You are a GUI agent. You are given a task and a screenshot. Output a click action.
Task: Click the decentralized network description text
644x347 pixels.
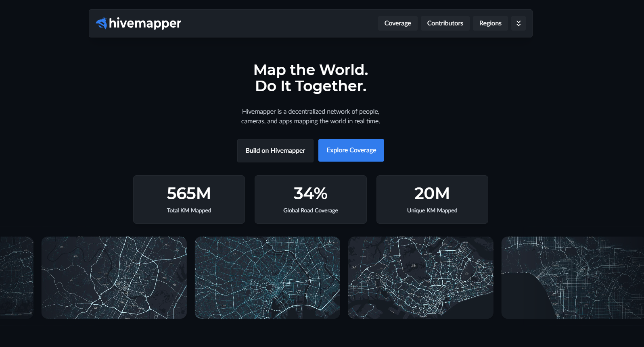click(311, 116)
